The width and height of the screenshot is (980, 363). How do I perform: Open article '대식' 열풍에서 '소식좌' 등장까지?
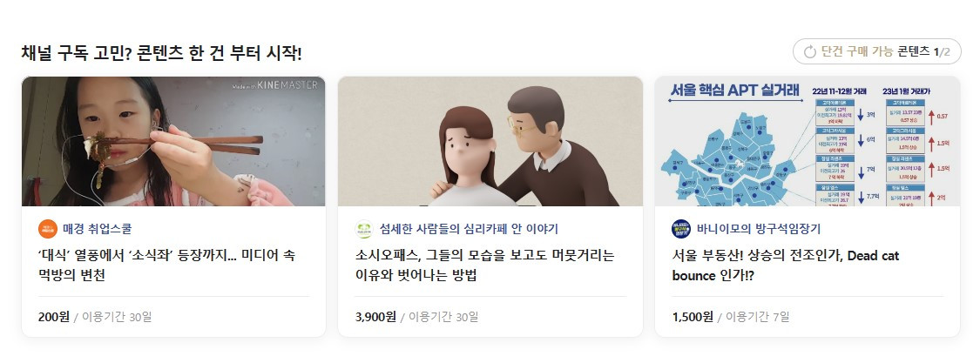point(167,265)
